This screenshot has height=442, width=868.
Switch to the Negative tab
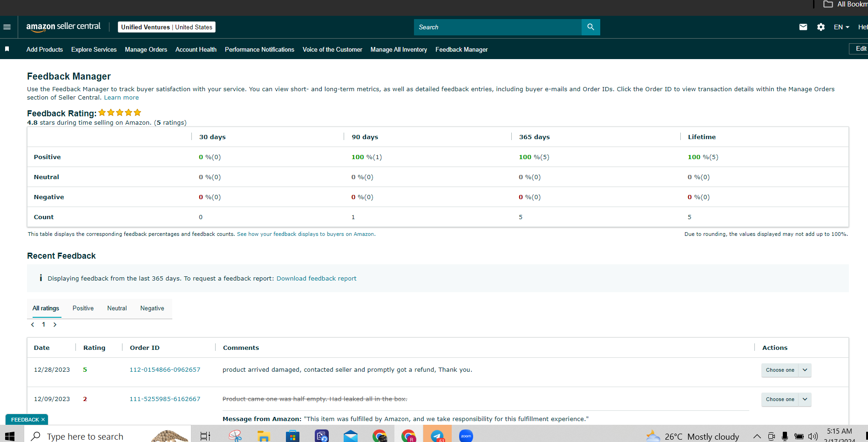[152, 308]
